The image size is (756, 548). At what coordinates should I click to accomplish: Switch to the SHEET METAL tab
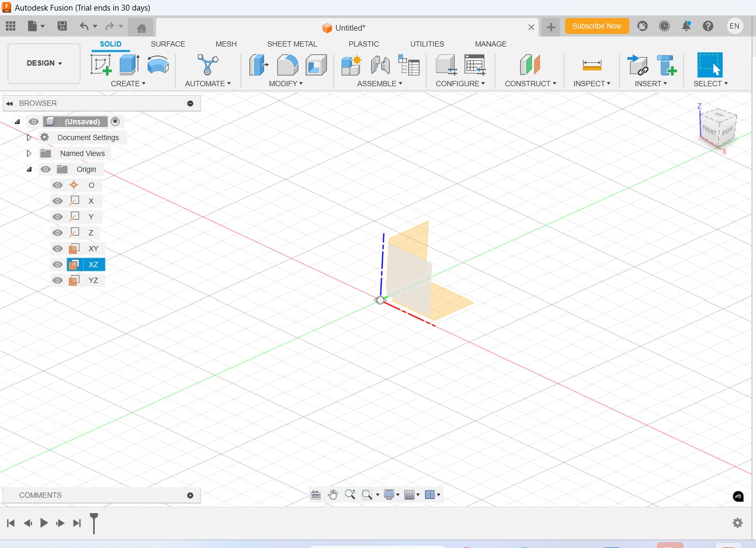(292, 44)
